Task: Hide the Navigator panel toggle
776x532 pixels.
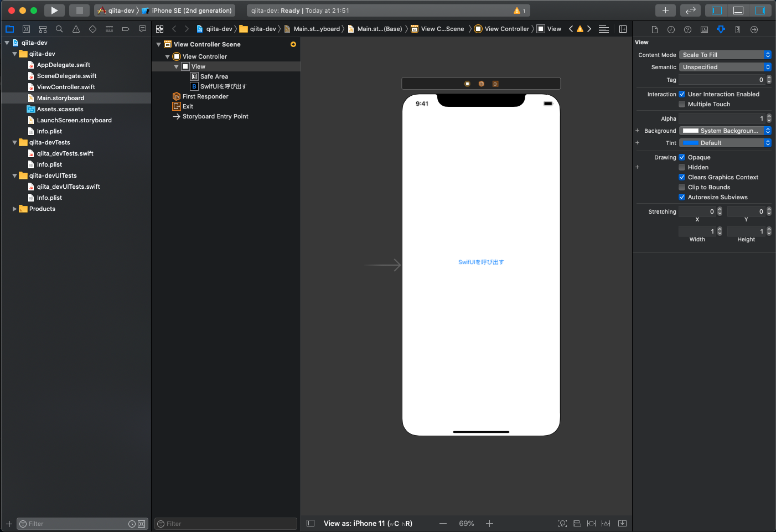Action: click(717, 11)
